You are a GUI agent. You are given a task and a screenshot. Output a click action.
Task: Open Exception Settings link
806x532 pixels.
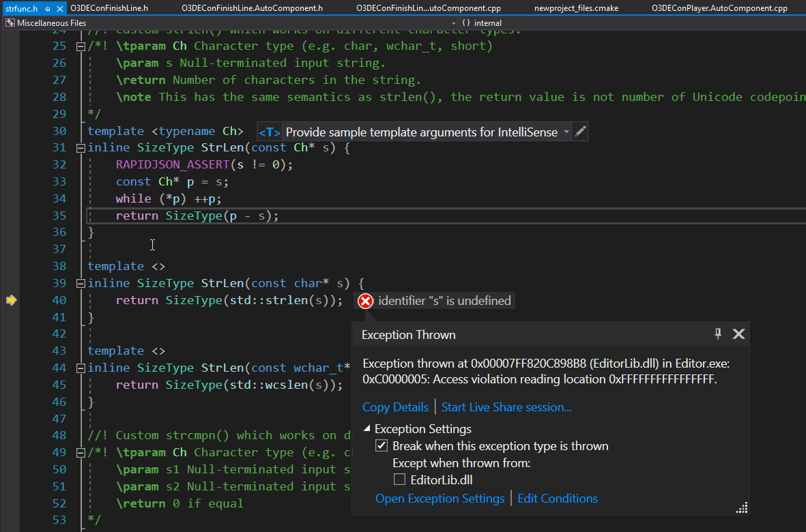coord(440,499)
